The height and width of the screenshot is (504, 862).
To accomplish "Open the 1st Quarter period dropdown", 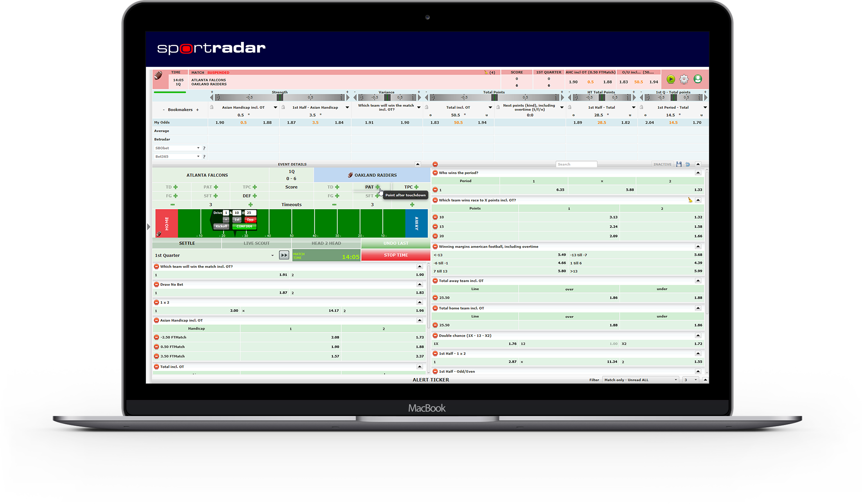I will (272, 255).
